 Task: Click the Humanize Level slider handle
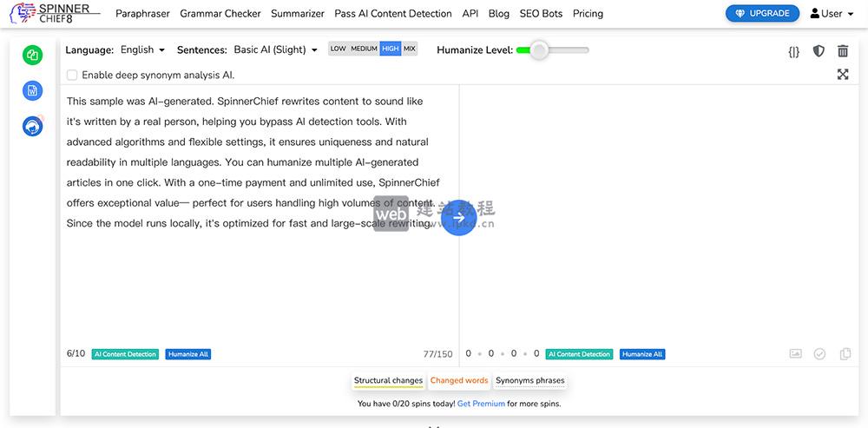coord(539,50)
